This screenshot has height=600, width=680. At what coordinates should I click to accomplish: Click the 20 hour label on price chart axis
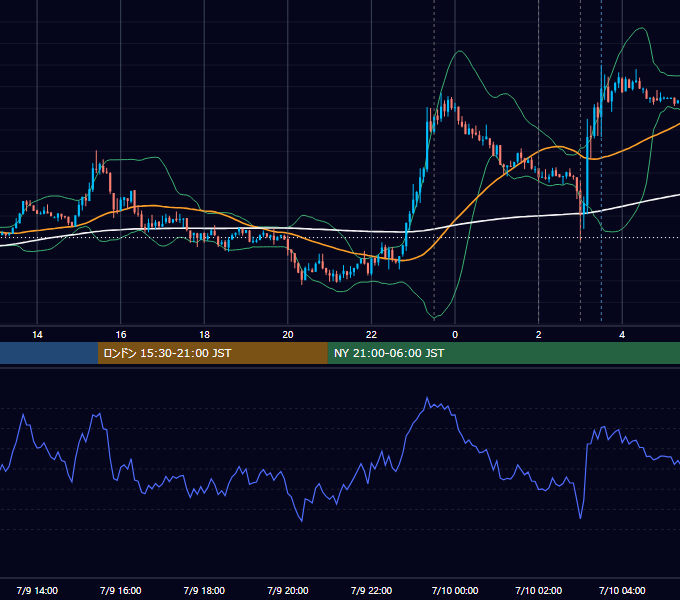288,335
